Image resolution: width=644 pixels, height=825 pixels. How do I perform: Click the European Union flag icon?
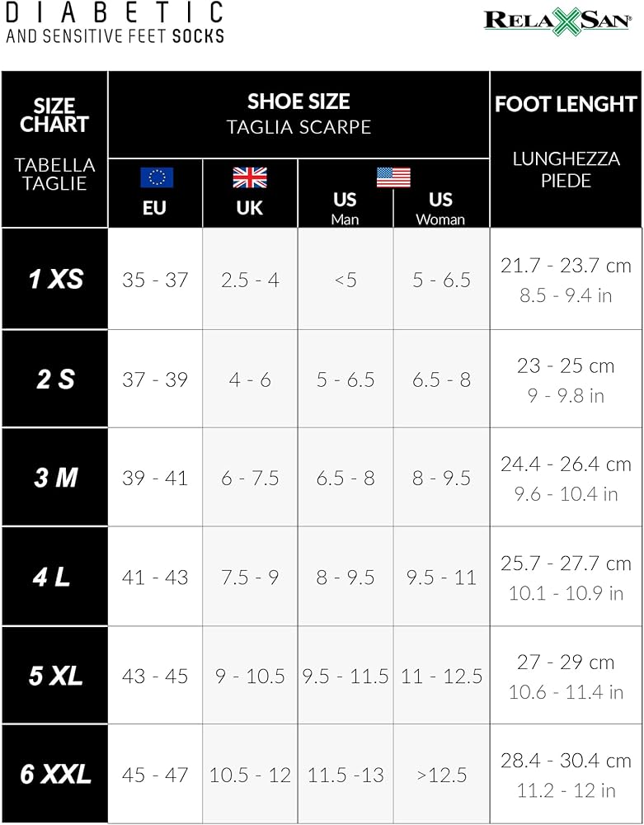156,177
